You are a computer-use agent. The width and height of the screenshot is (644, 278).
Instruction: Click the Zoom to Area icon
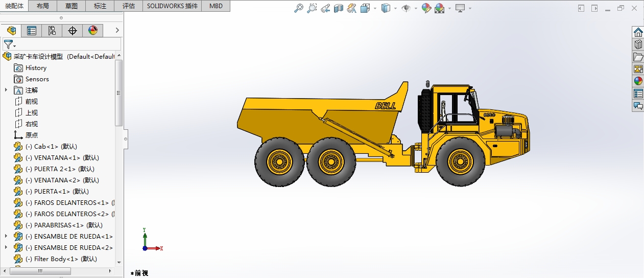(312, 8)
